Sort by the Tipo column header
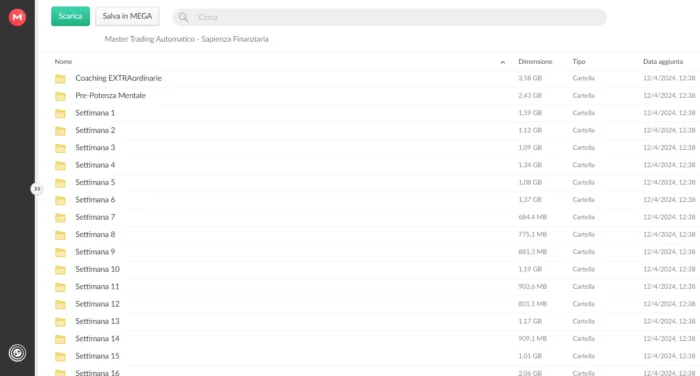Screen dimensions: 700x376 pos(579,62)
